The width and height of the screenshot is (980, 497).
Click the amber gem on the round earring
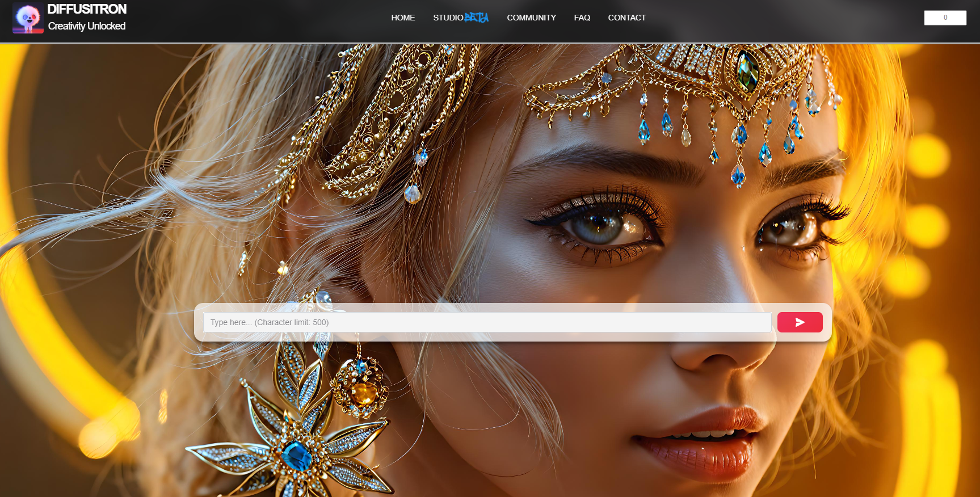pos(364,393)
